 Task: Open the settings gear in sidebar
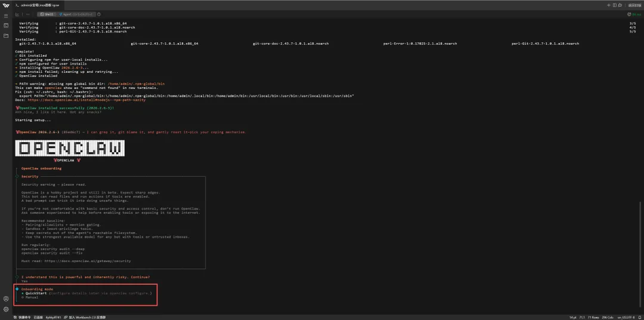coord(6,309)
